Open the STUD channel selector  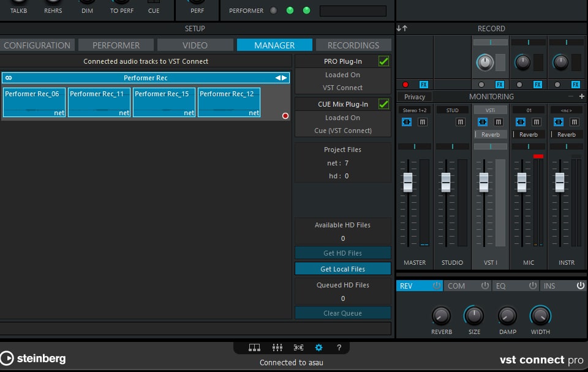coord(452,110)
